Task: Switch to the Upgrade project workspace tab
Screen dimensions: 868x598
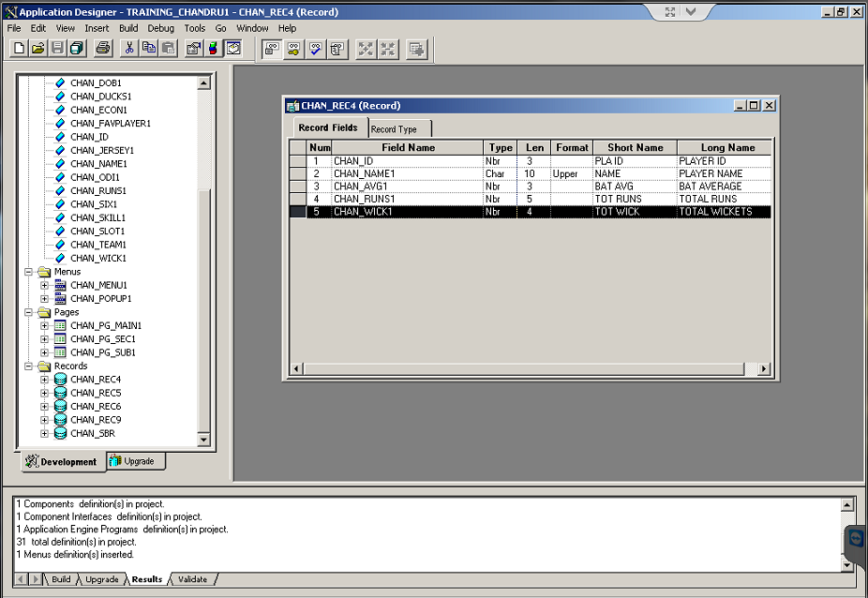Action: [x=137, y=461]
